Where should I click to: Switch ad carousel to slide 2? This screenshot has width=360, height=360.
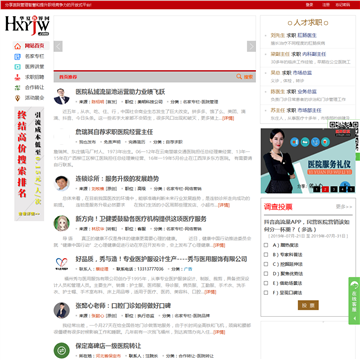click(326, 189)
